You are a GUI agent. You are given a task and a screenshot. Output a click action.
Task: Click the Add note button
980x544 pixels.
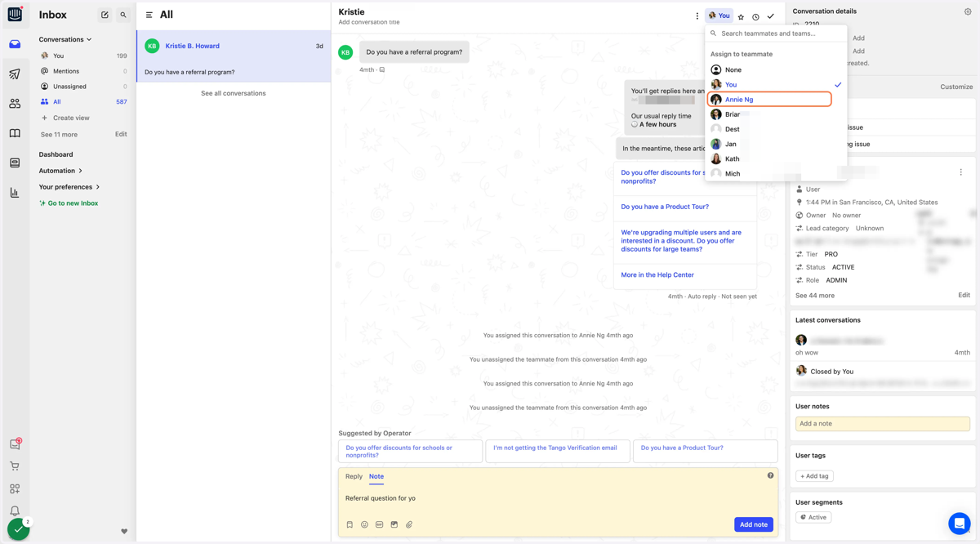(754, 524)
